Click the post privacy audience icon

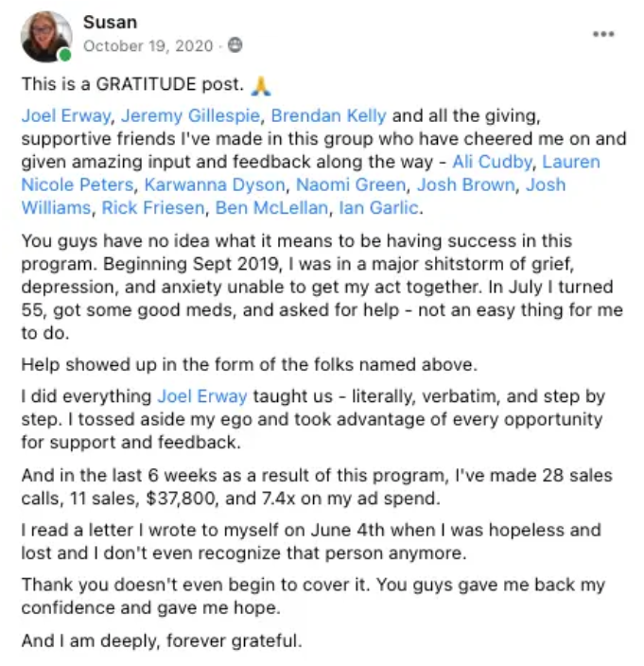pos(235,45)
